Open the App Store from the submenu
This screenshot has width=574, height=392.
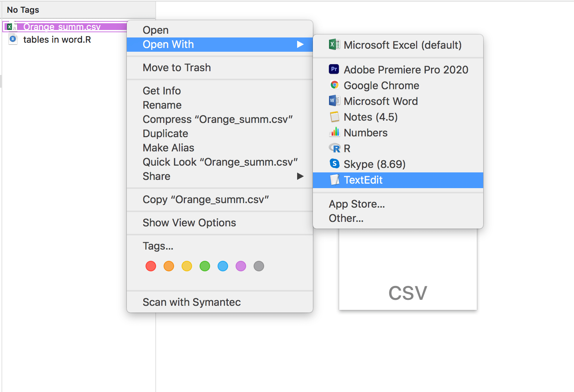pos(356,204)
